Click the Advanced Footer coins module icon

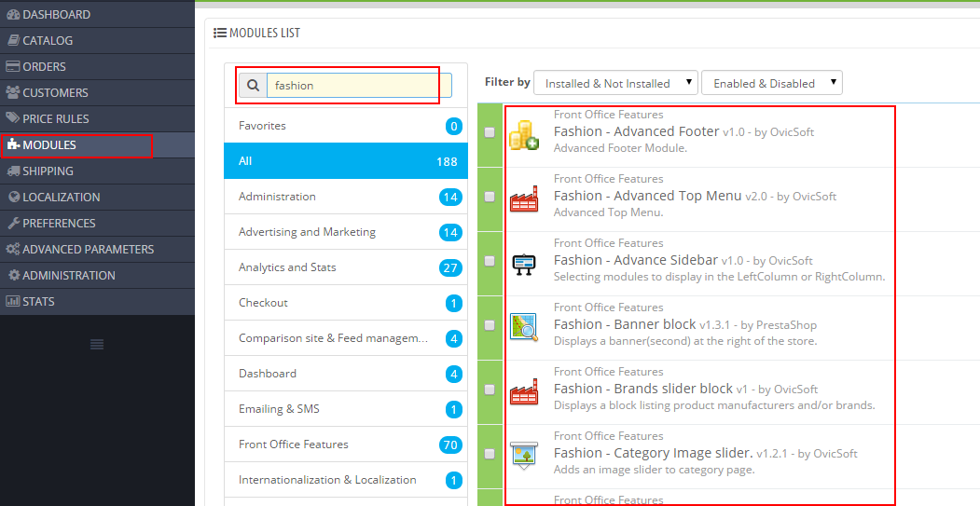point(523,135)
